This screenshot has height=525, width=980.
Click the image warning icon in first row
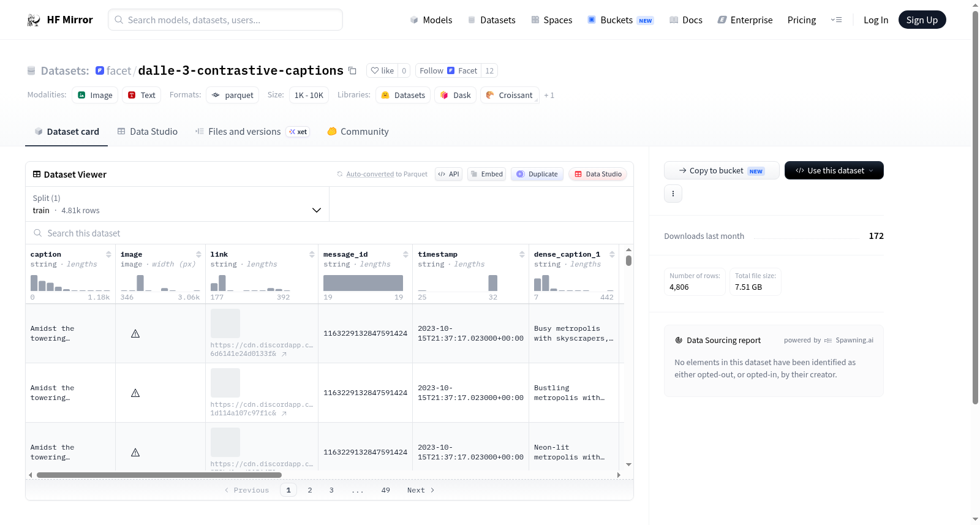(x=135, y=334)
